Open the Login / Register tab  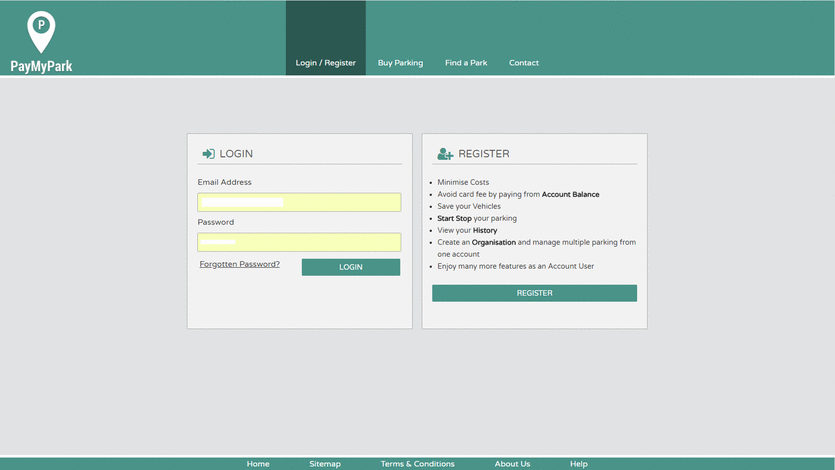point(325,63)
